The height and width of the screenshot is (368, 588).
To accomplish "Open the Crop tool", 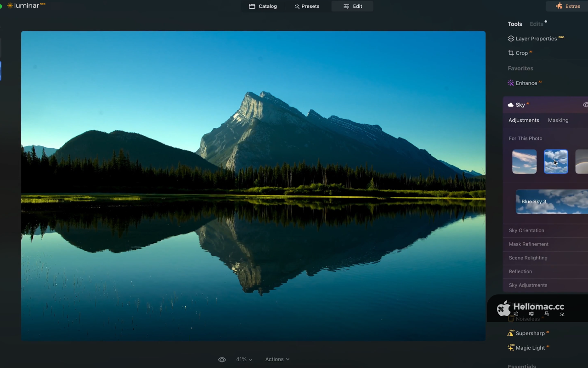I will (x=520, y=53).
